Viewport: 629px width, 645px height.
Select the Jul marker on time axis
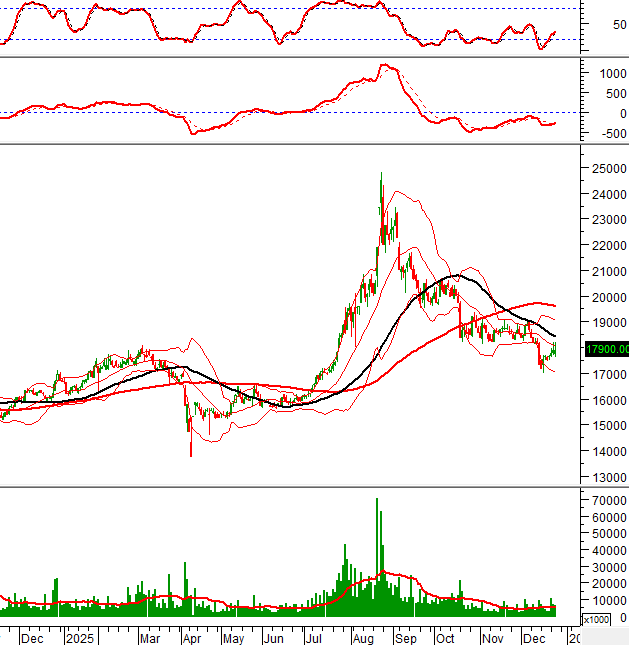[315, 636]
